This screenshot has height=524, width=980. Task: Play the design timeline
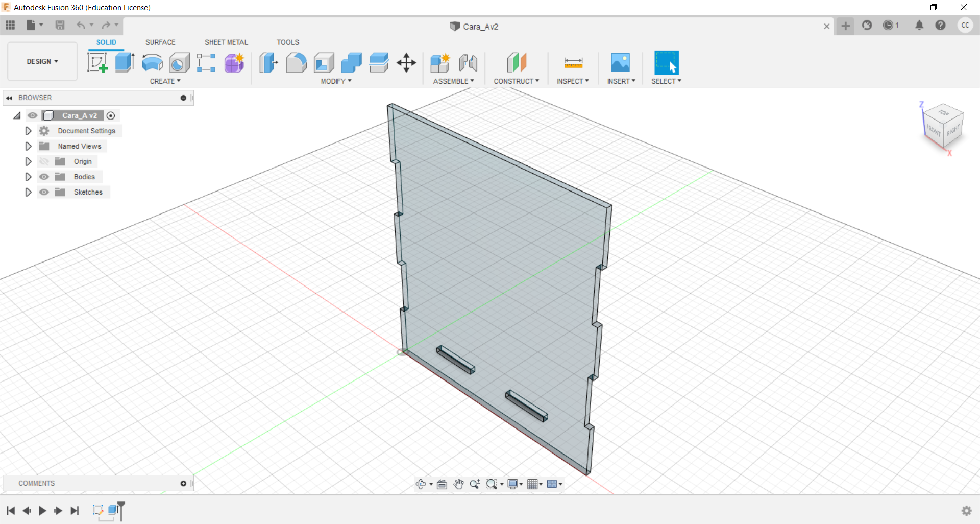point(42,510)
